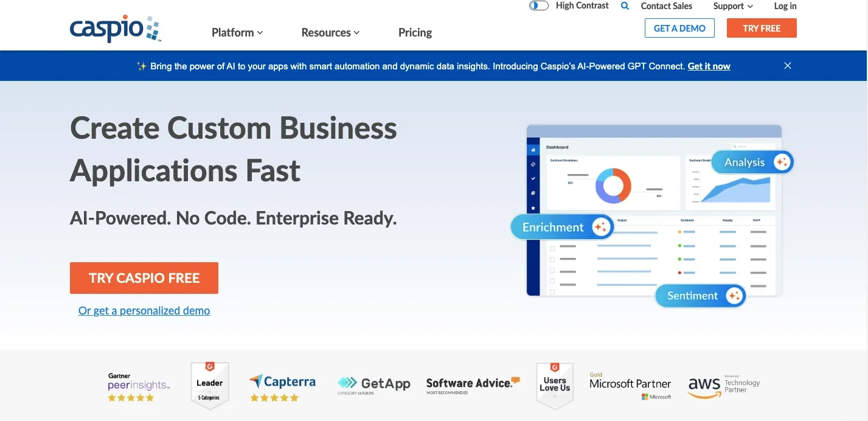Click the GetApp category leaders logo
This screenshot has width=868, height=421.
(373, 384)
